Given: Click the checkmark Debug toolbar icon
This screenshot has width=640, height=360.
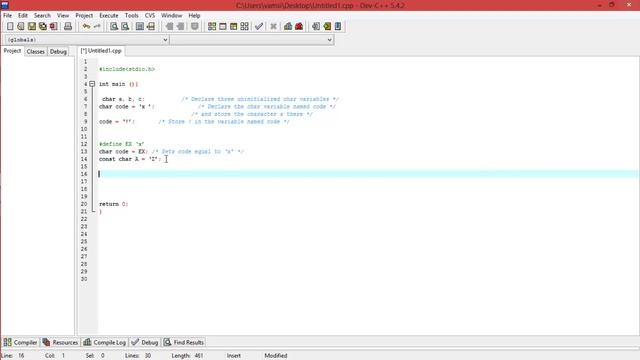Looking at the screenshot, I should (259, 27).
